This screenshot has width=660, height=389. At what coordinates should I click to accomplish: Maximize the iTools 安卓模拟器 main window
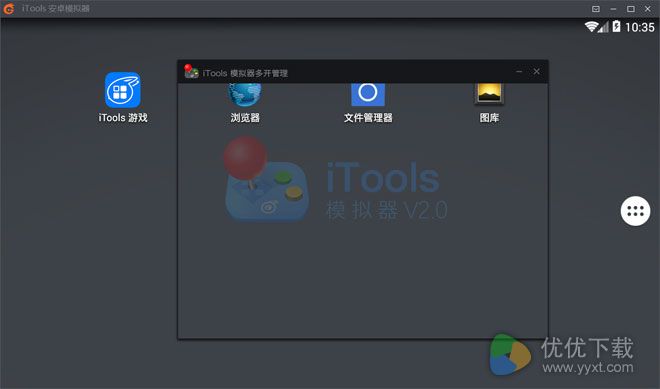click(x=631, y=9)
